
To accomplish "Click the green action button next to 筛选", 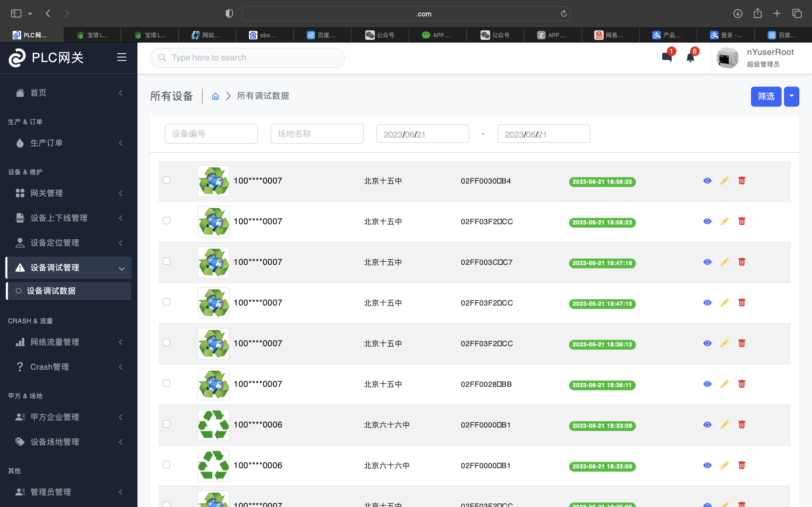I will [792, 96].
